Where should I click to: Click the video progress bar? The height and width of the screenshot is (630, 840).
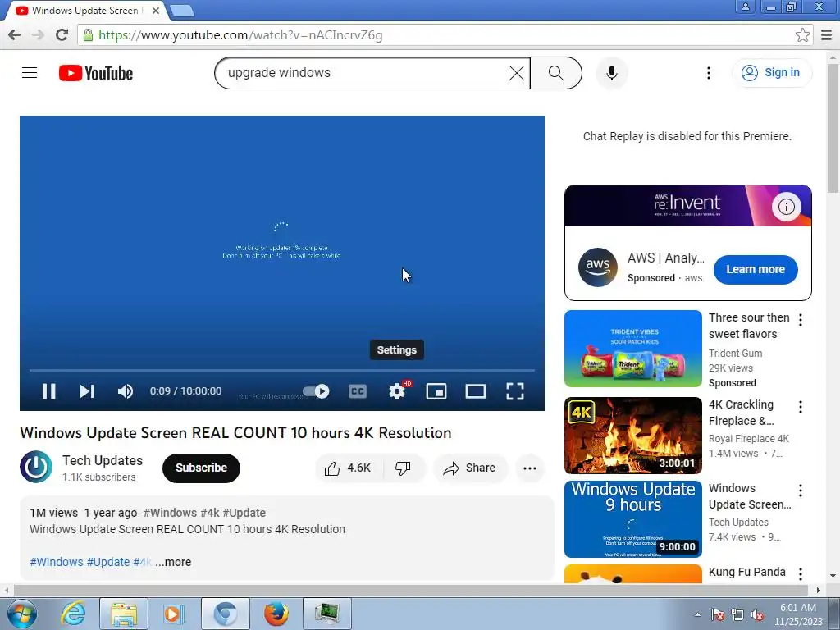click(282, 370)
